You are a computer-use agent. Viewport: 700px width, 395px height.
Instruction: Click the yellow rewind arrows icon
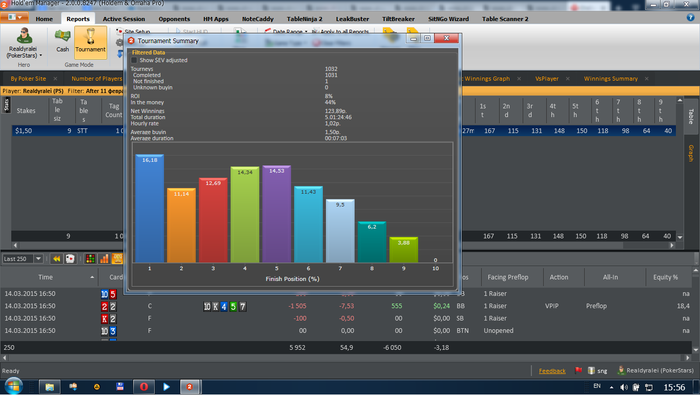[57, 259]
